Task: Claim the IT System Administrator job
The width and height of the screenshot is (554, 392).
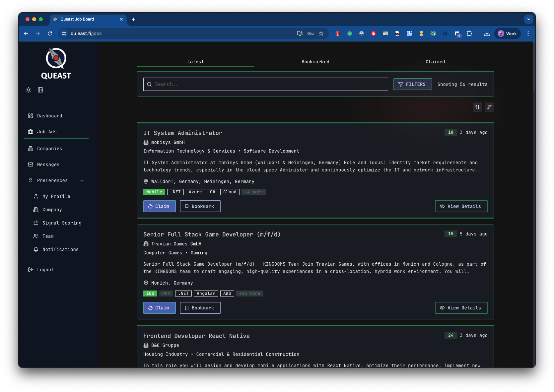Action: point(159,206)
